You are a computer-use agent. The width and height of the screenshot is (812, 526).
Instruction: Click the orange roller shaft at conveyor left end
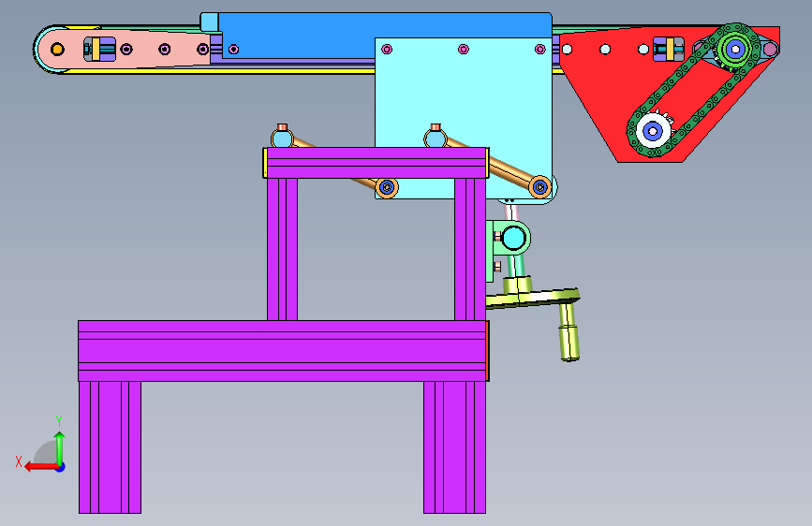[57, 50]
